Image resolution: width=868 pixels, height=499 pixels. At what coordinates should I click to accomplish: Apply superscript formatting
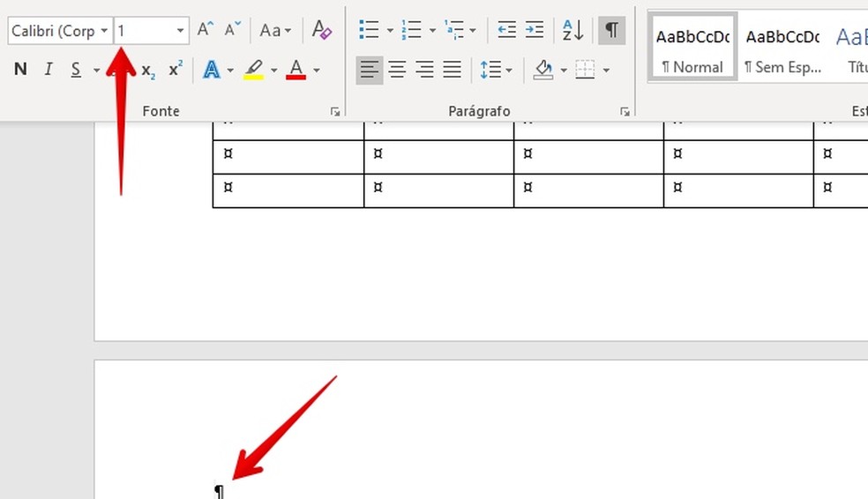click(176, 70)
